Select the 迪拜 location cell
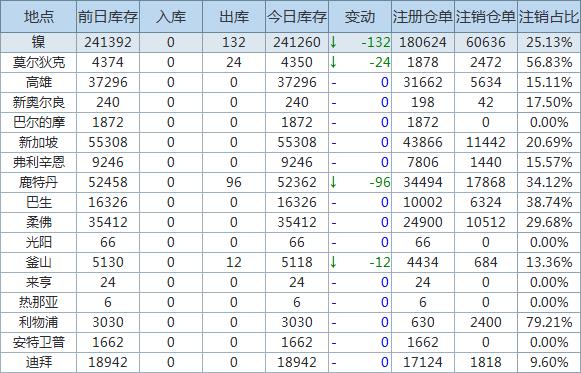The height and width of the screenshot is (373, 581). click(39, 362)
